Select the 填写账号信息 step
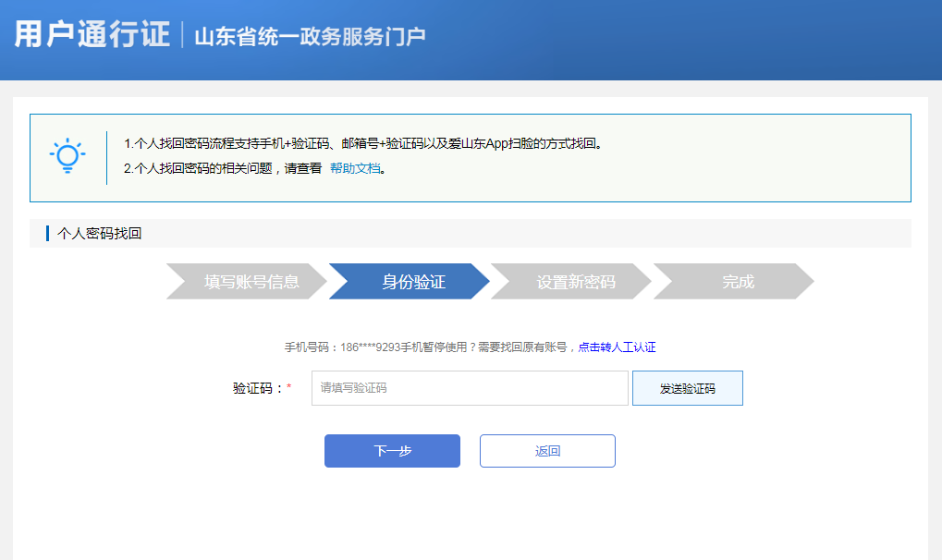This screenshot has width=942, height=560. [x=248, y=282]
